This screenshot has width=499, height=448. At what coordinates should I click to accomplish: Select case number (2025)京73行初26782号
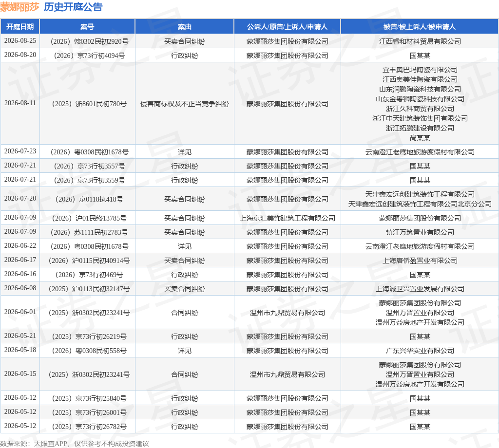[90, 427]
